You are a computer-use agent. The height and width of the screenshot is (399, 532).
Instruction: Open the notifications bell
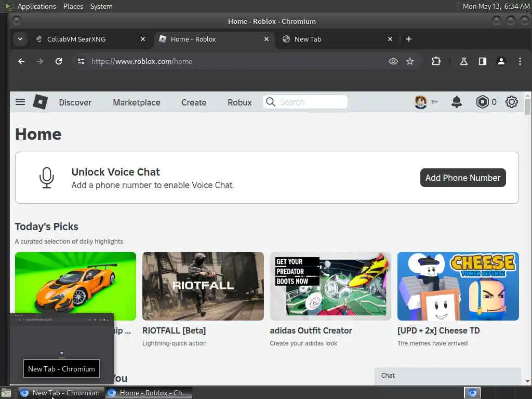coord(457,102)
